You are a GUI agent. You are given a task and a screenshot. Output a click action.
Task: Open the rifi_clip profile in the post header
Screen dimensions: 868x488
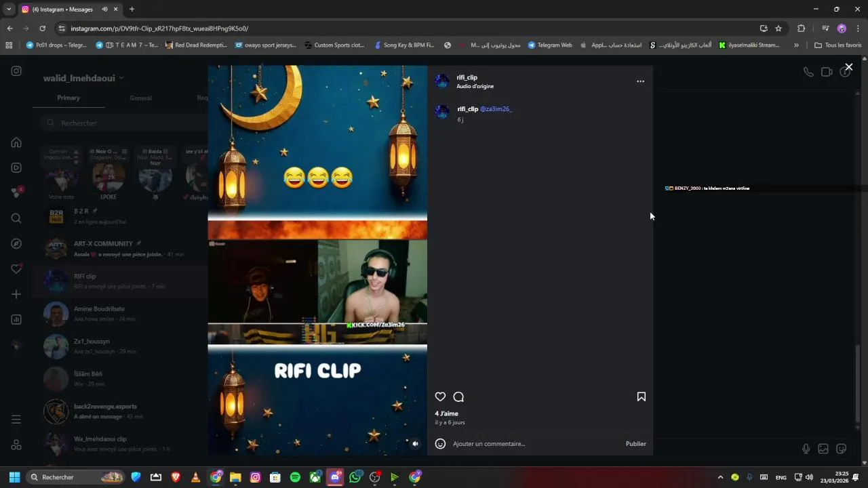pos(467,77)
